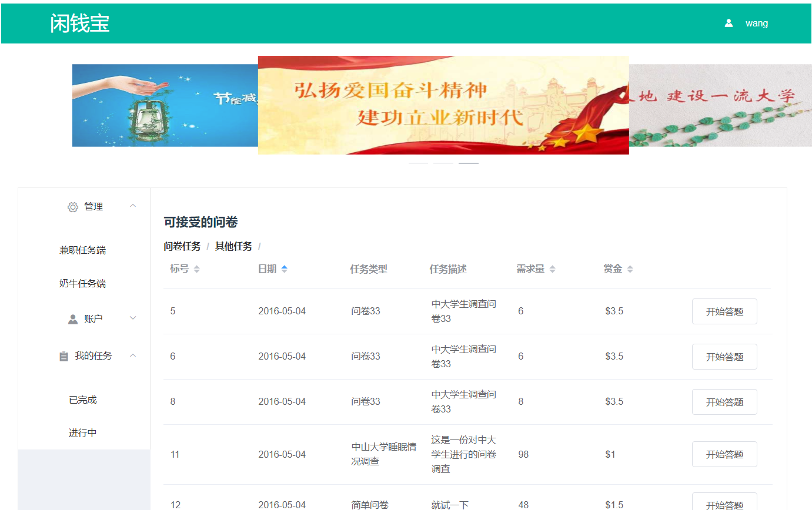812x510 pixels.
Task: Collapse the 管理 menu chevron
Action: [x=133, y=206]
